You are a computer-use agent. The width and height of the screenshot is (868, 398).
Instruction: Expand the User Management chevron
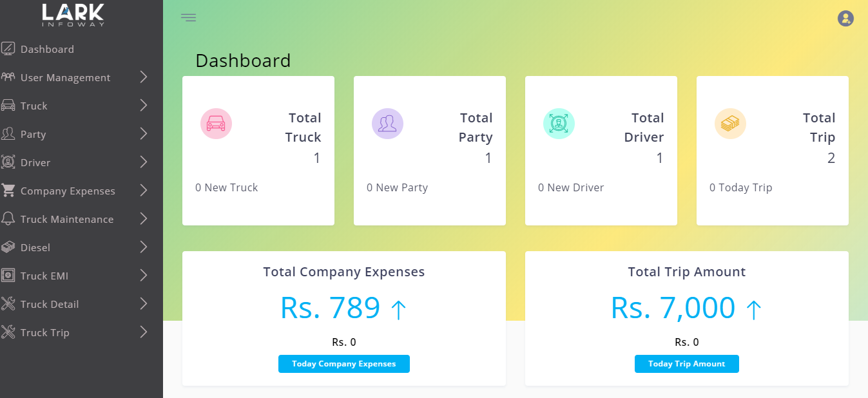coord(144,77)
